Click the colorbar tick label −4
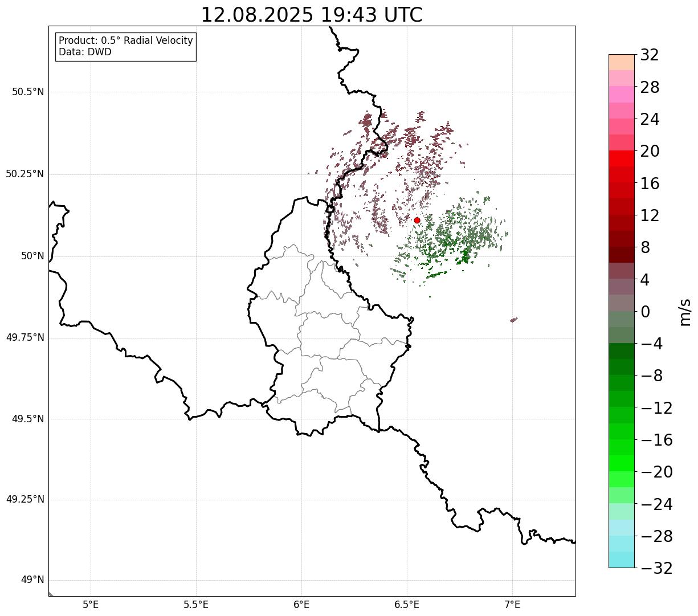 pos(651,344)
